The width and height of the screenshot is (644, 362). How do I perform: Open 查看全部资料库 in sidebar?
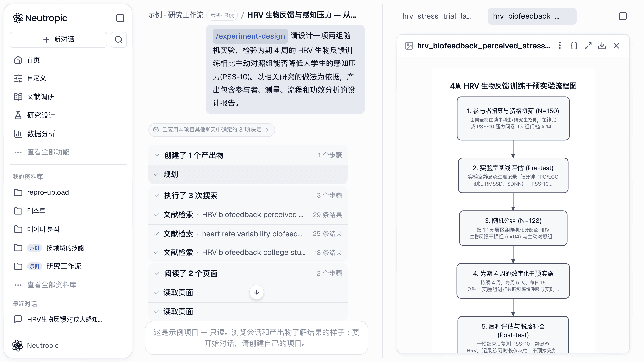tap(52, 285)
